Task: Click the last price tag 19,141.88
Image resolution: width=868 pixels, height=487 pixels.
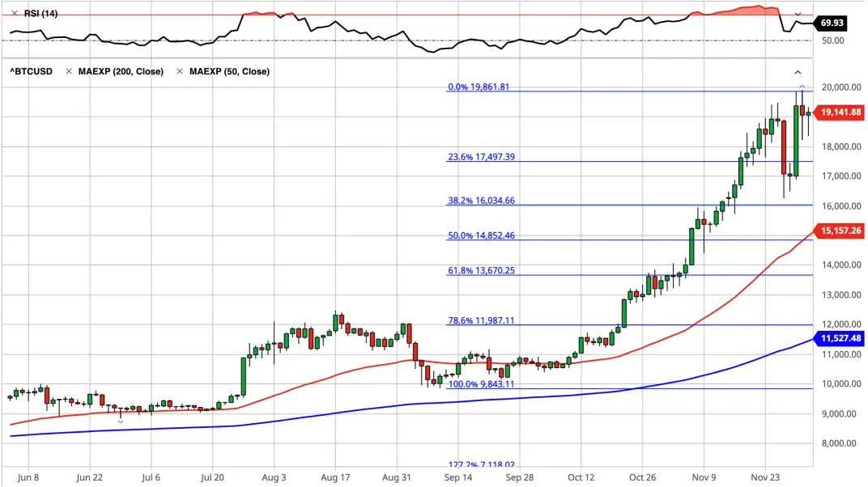Action: (x=839, y=112)
